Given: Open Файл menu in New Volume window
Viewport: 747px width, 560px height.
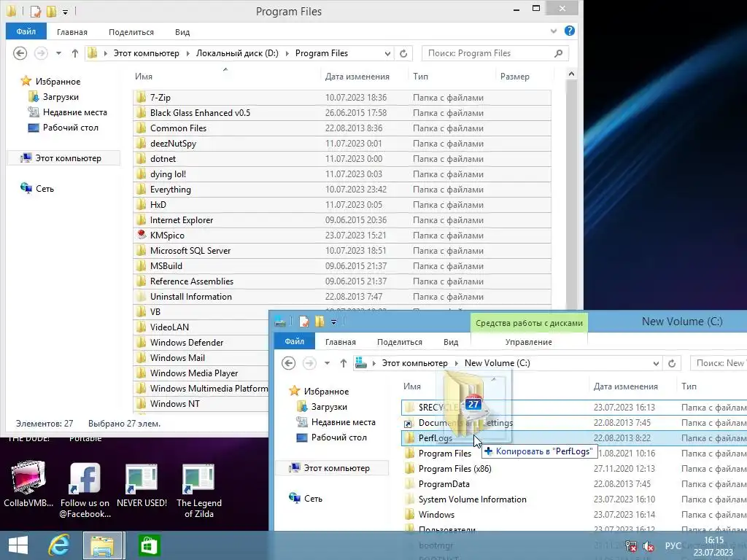Looking at the screenshot, I should pos(295,341).
